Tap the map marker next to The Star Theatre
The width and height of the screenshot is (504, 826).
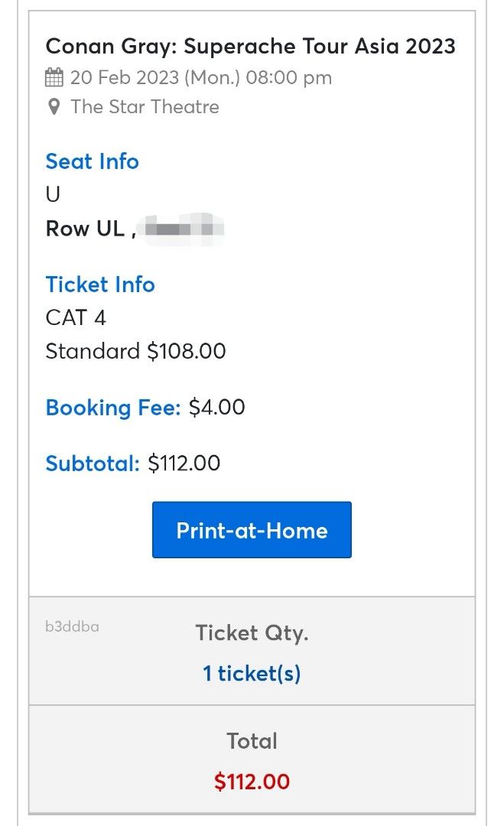pos(53,107)
